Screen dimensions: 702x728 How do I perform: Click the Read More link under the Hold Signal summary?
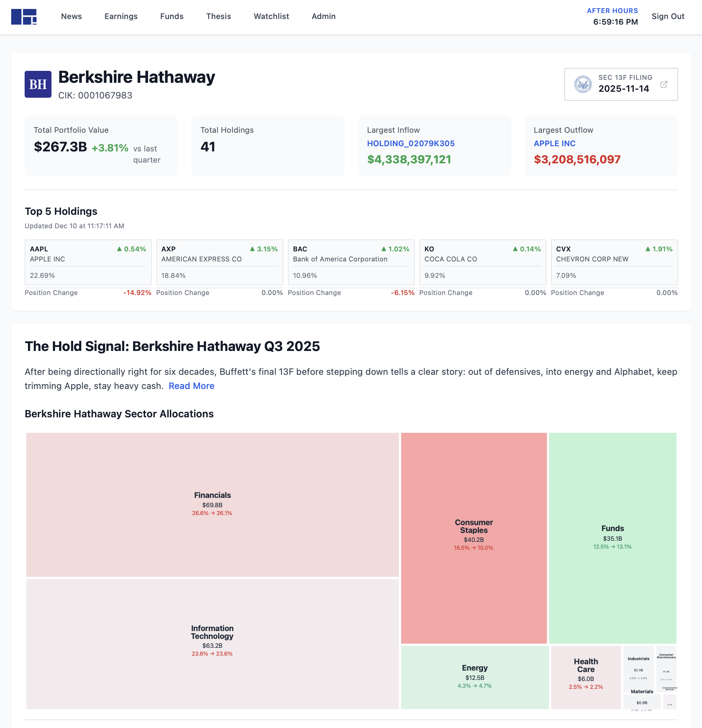tap(191, 386)
